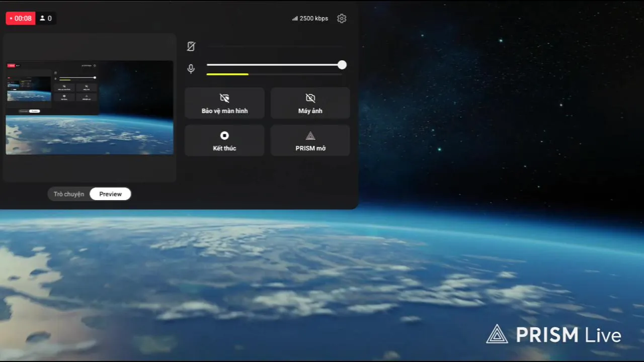This screenshot has height=362, width=644.
Task: Click the live preview thumbnail
Action: click(x=90, y=108)
